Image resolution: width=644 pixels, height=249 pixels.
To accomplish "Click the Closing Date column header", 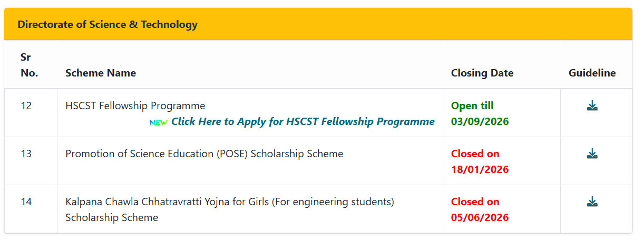I will 482,73.
